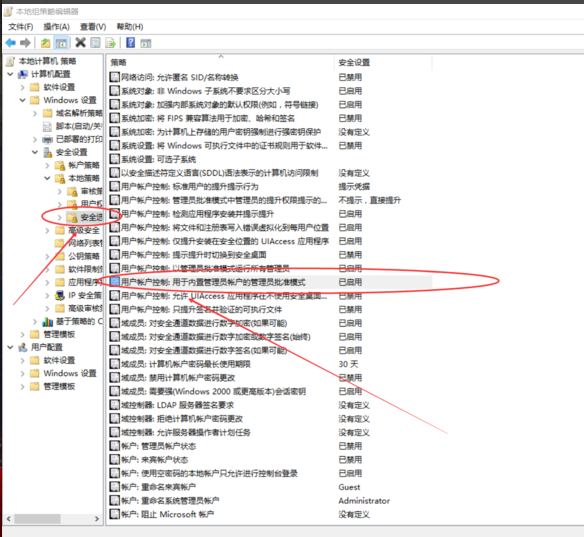The height and width of the screenshot is (537, 584).
Task: Select the 帐户: 管理员帐户状态 policy
Action: coord(158,446)
